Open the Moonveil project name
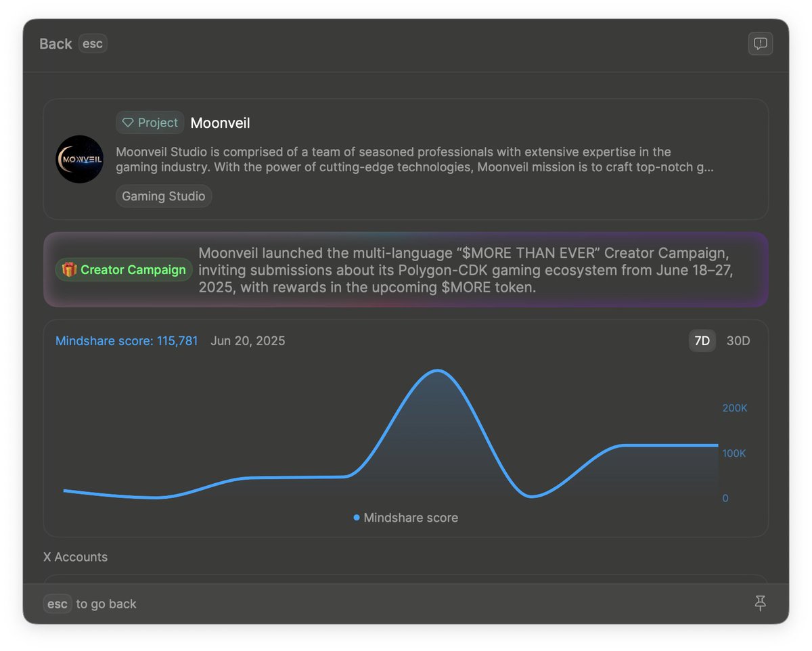The width and height of the screenshot is (812, 651). pos(220,122)
